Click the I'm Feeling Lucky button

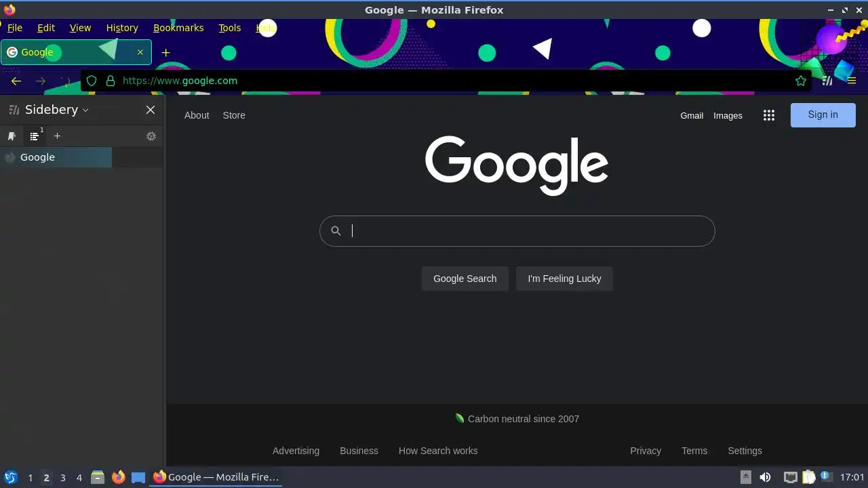click(x=564, y=279)
